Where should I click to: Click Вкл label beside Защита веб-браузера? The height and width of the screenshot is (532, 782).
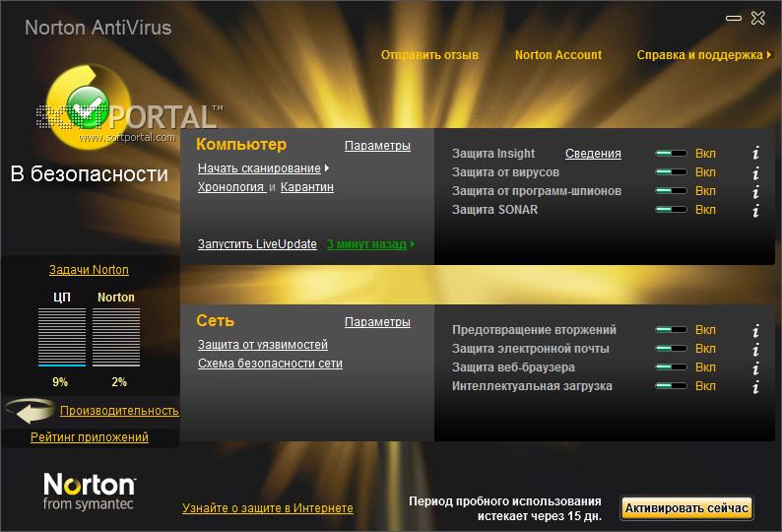tap(706, 367)
